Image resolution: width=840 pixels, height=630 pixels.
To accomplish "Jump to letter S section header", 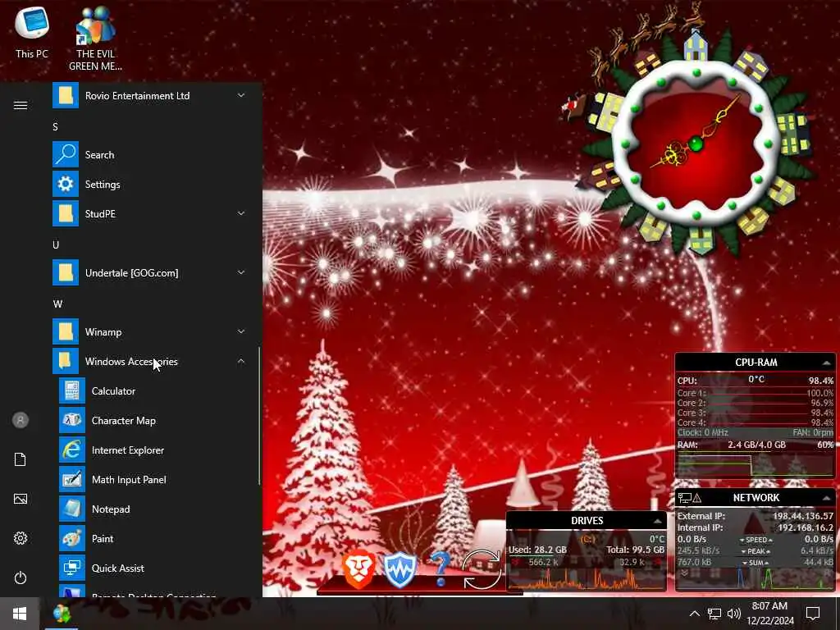I will pos(55,127).
